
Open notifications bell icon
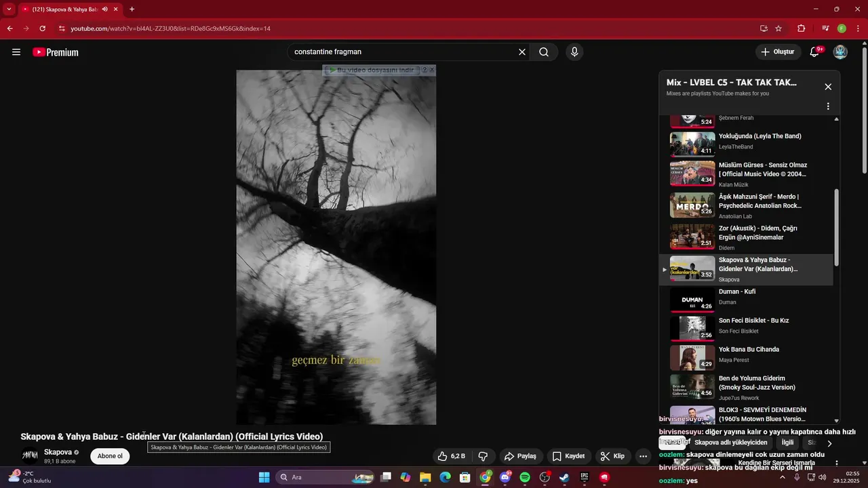[x=814, y=52]
